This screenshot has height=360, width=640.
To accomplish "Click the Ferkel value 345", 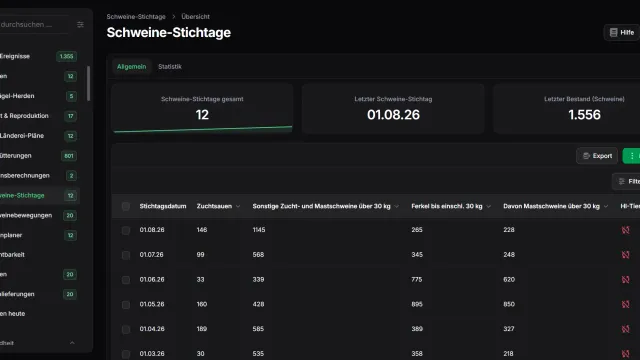I will (x=417, y=255).
